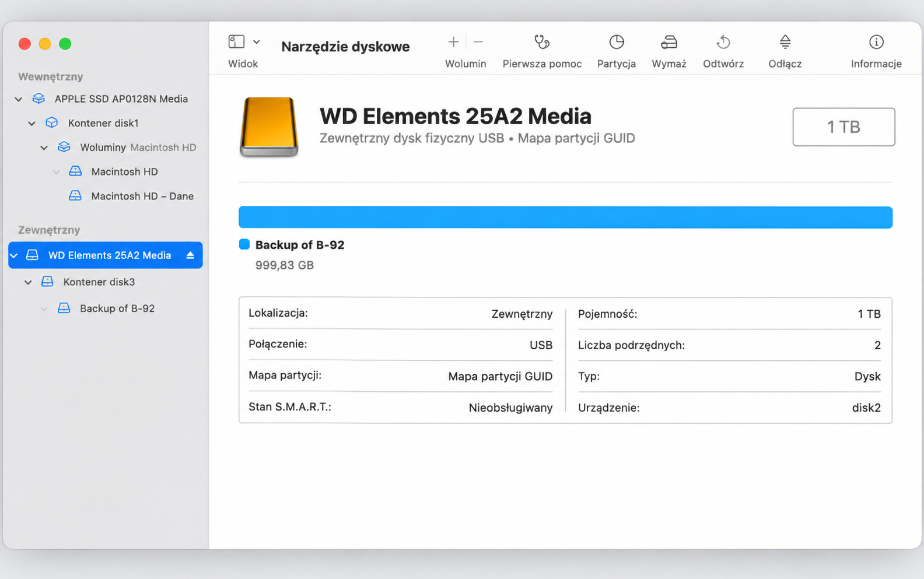Screen dimensions: 924x579
Task: Click the Wymaż toolbar label
Action: (669, 64)
